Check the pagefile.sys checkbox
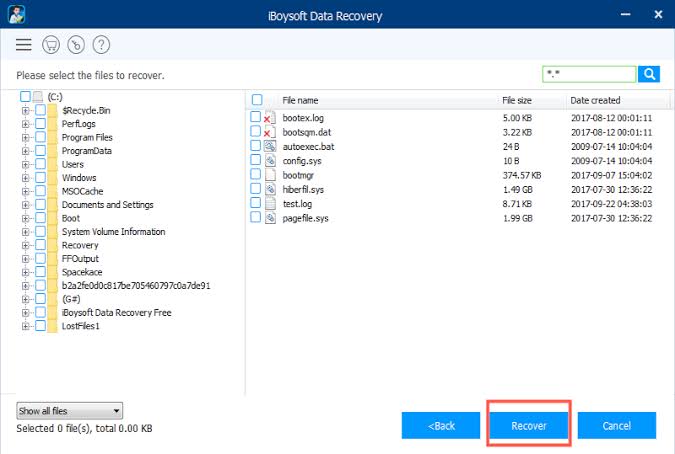Screen dimensions: 675x454 255,217
